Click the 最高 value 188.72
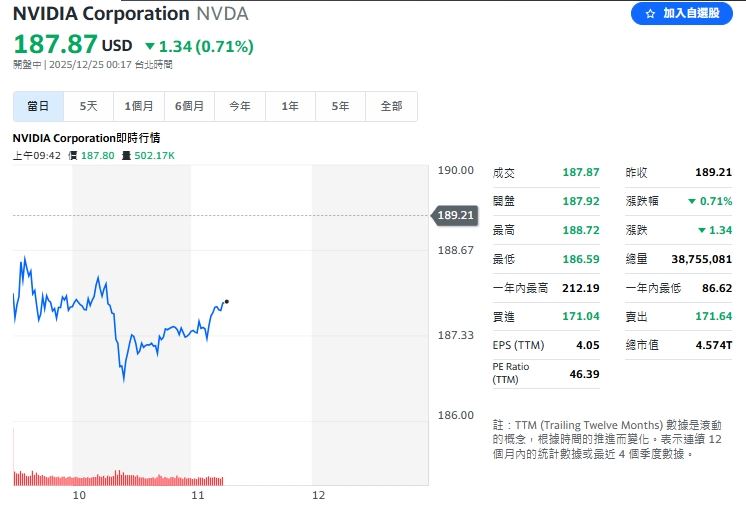This screenshot has width=746, height=512. click(581, 230)
